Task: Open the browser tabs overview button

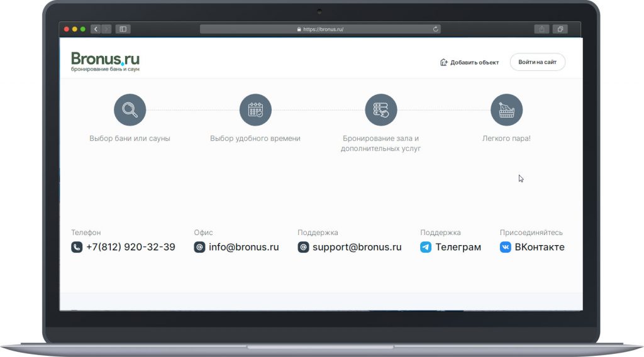Action: [x=560, y=29]
